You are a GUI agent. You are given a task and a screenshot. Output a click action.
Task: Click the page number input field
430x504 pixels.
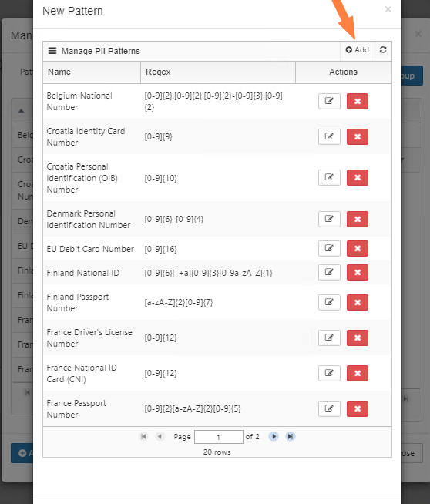pyautogui.click(x=219, y=437)
